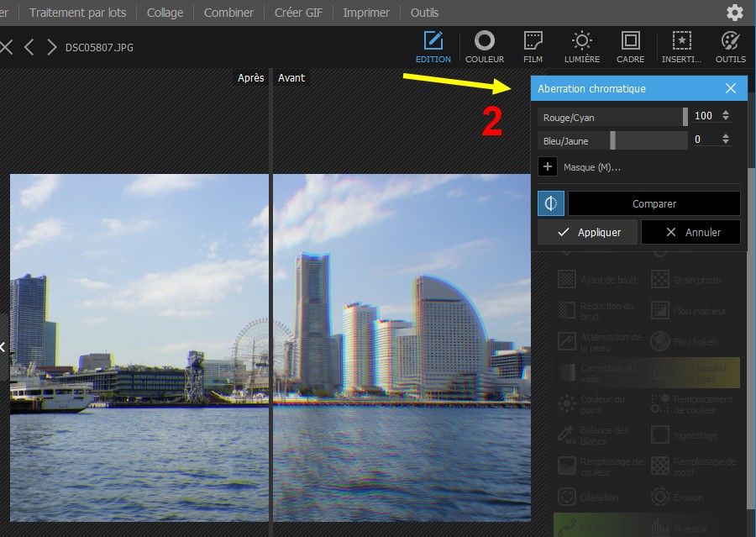Screen dimensions: 756x537
Task: Click the Bleu/Jaune slider
Action: coord(612,141)
